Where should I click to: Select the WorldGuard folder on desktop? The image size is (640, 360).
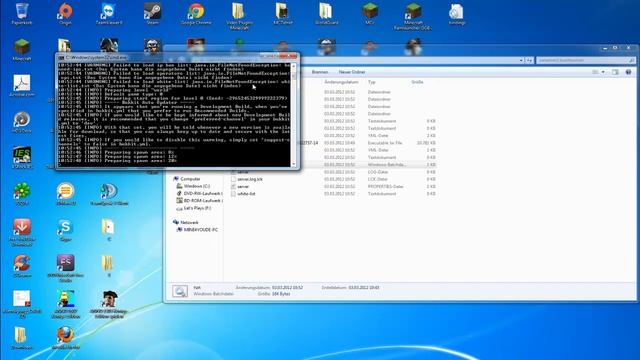pos(326,13)
